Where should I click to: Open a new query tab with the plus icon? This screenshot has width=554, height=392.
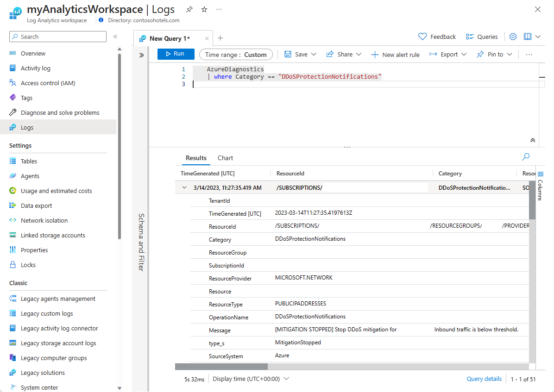point(220,37)
